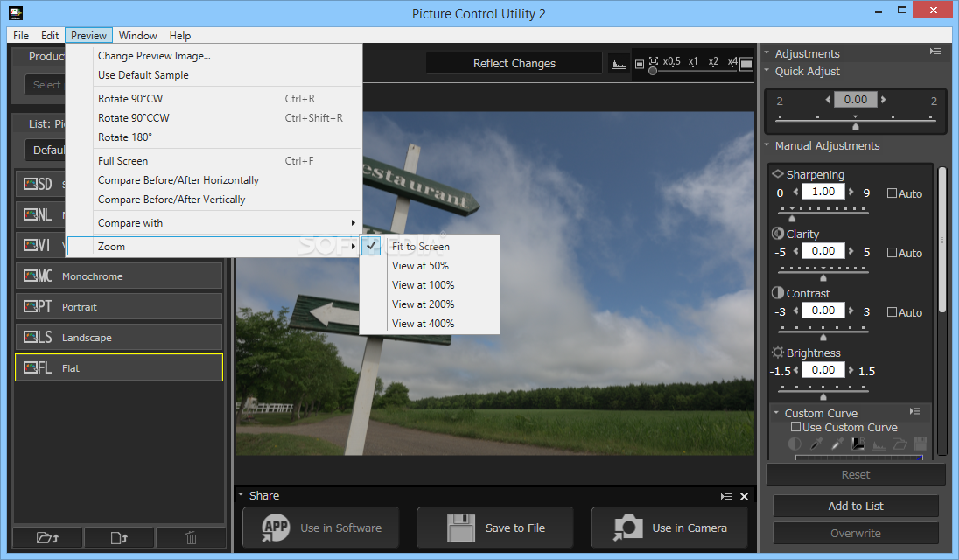Select the black point eyedropper tool
959x560 pixels.
[815, 444]
